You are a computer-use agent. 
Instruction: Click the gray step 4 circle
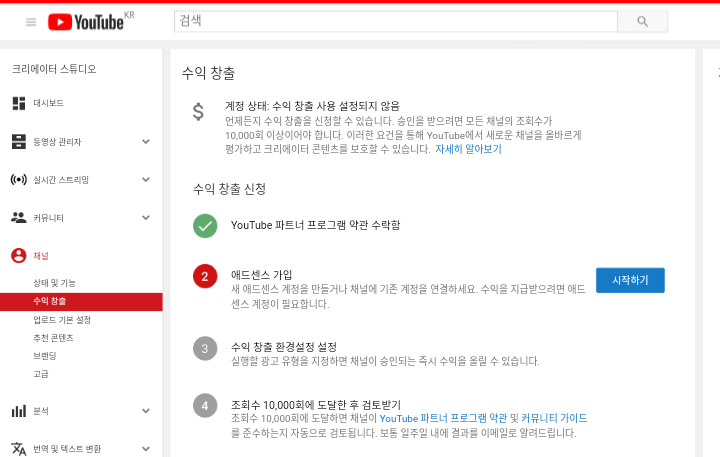205,406
